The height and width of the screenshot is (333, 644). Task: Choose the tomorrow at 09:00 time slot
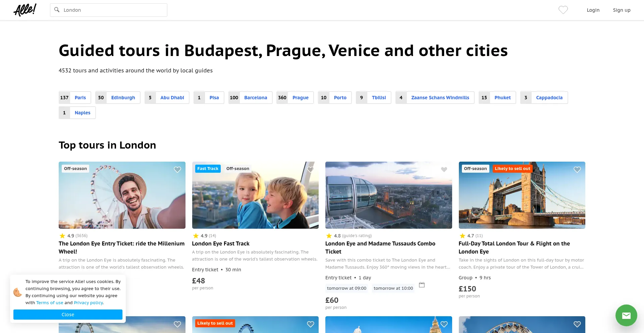(x=346, y=288)
